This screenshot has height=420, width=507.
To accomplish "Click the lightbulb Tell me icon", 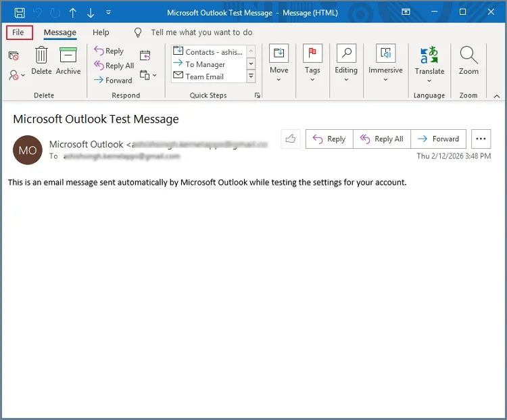I will (138, 32).
